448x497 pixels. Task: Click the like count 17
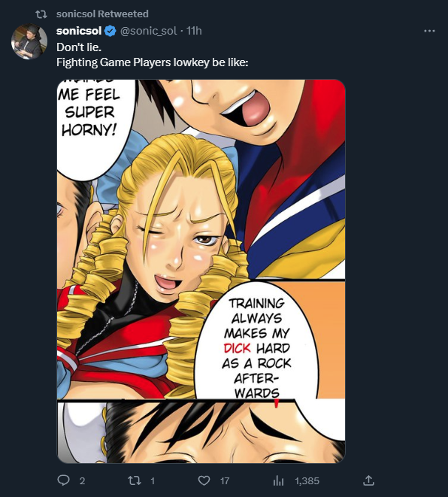(225, 481)
